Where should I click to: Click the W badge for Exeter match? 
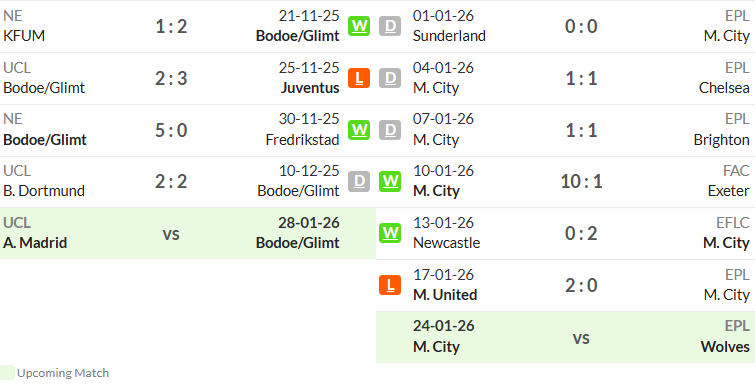click(390, 181)
